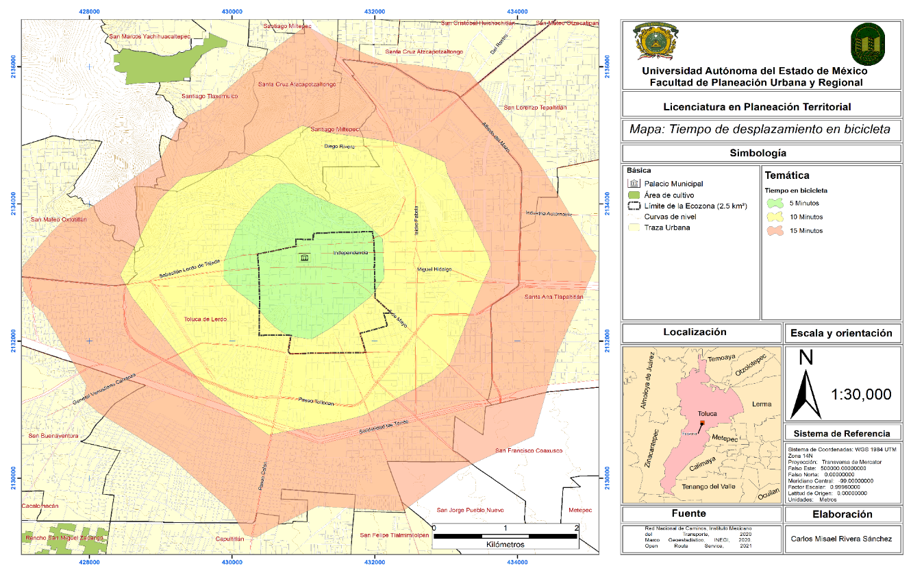Select the 5 Minutos green legend swatch
Viewport: 924px width, 575px height.
click(x=774, y=204)
